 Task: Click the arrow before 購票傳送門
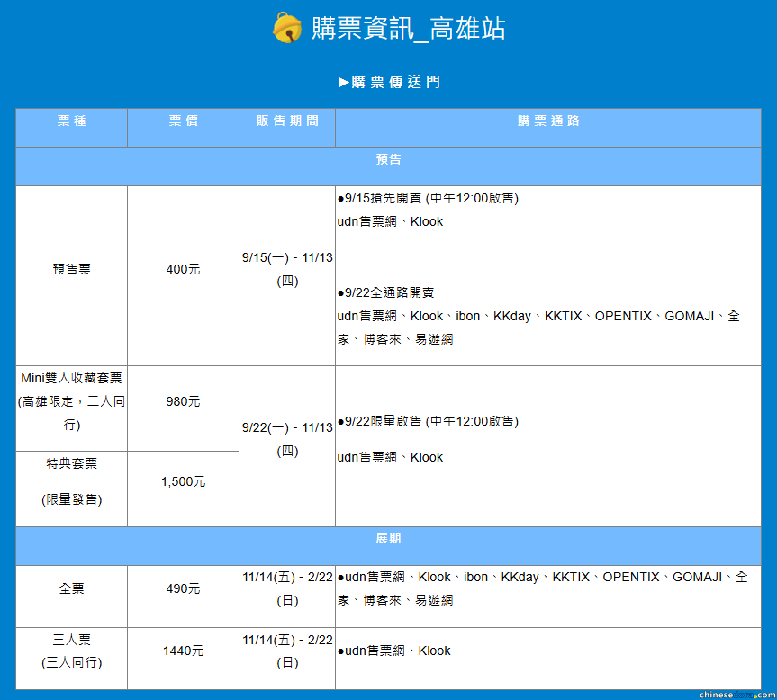pos(343,82)
